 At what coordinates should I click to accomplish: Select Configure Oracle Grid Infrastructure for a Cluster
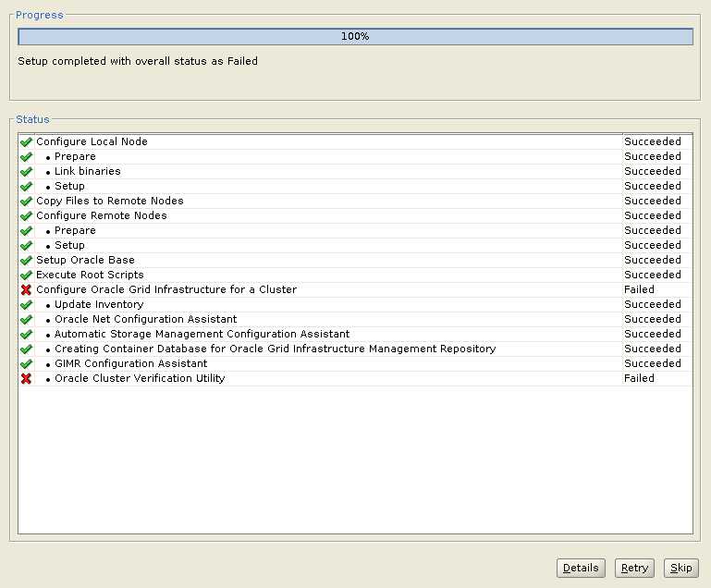coord(166,289)
